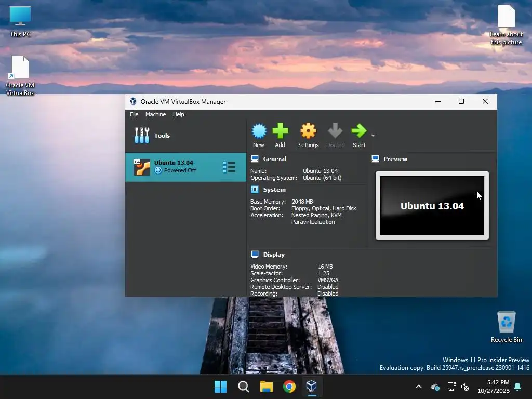Click the Display section screen icon

click(x=255, y=254)
